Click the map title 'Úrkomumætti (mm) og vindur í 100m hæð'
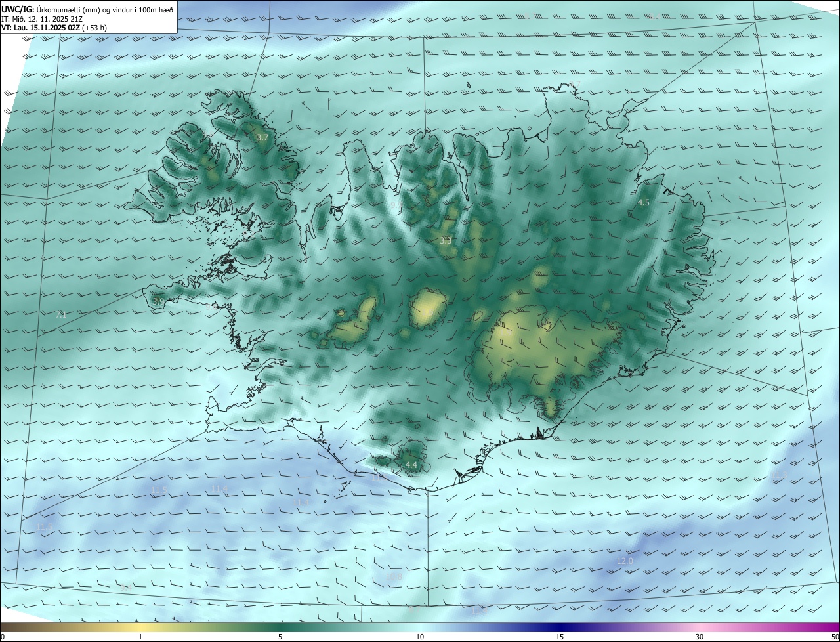The width and height of the screenshot is (840, 642). 105,10
